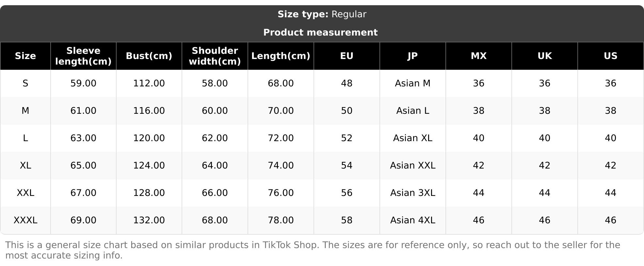
Task: Click the Sleeve length(cm) column header
Action: [x=83, y=56]
